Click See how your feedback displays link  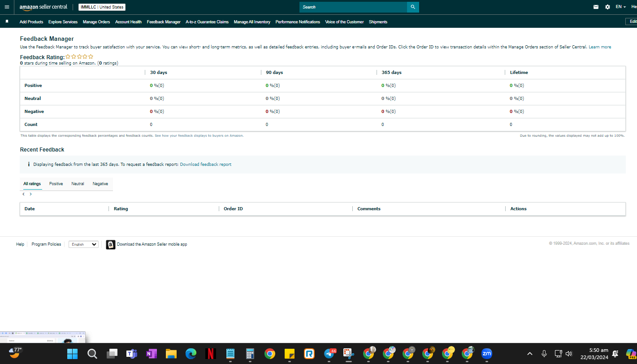point(199,135)
